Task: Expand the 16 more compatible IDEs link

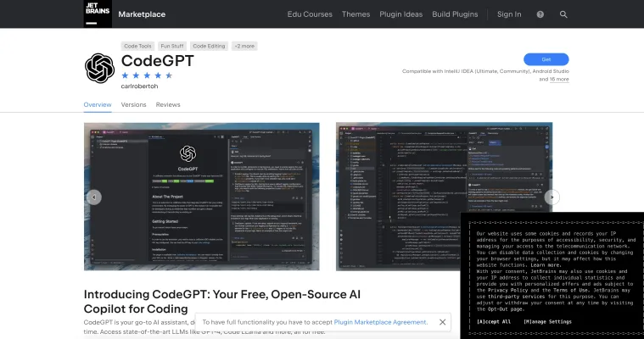Action: click(x=559, y=79)
